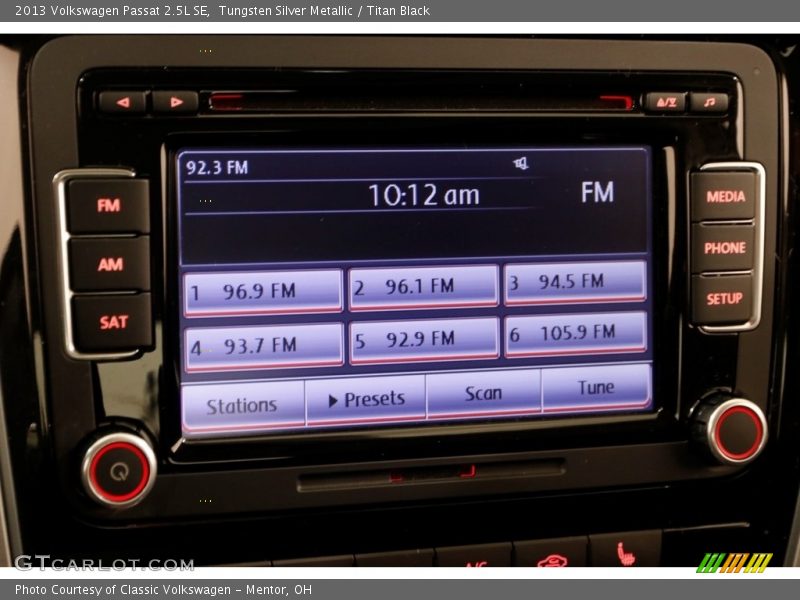Screen dimensions: 800x600
Task: Open the SETUP menu
Action: coord(724,299)
